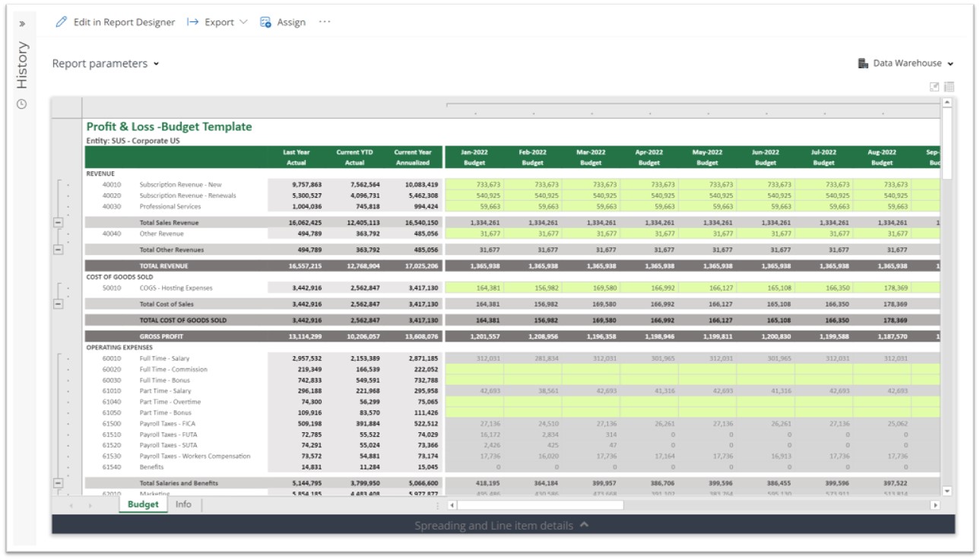Click the History clock icon
The height and width of the screenshot is (560, 980).
22,103
